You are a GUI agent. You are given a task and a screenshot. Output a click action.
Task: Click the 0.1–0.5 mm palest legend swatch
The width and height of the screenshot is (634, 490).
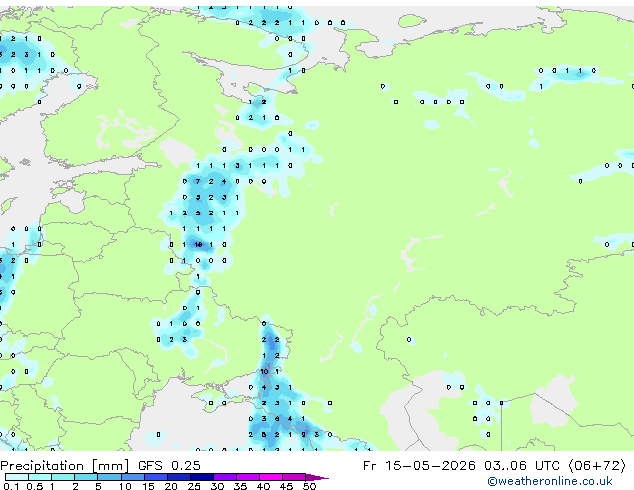(17, 477)
